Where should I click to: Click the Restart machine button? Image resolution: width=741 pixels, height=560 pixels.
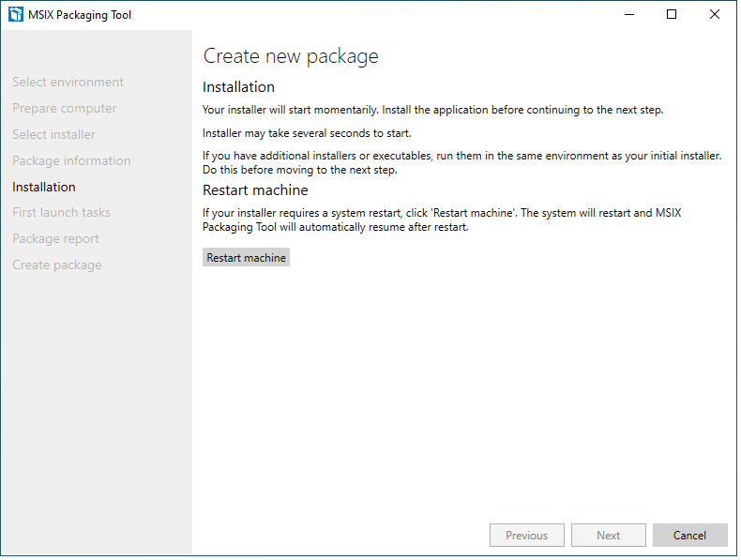pyautogui.click(x=247, y=259)
